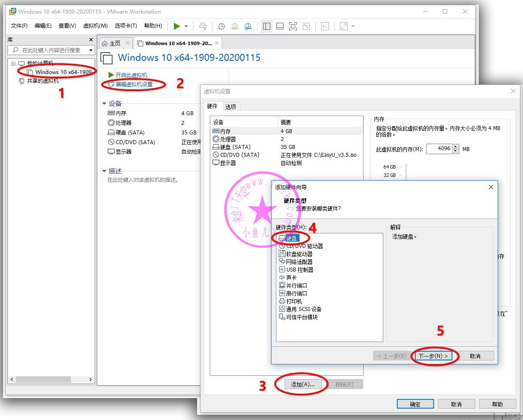Select Windows 10 x64-1909 in library tree
This screenshot has width=523, height=420.
click(60, 72)
